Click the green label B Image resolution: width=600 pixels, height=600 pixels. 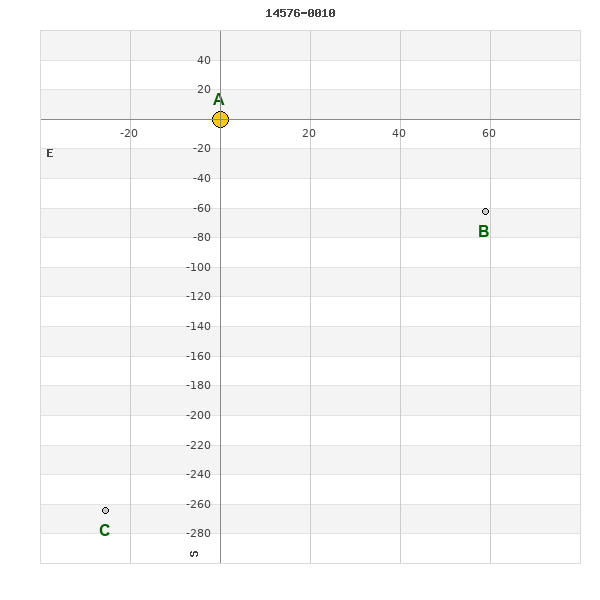[484, 232]
